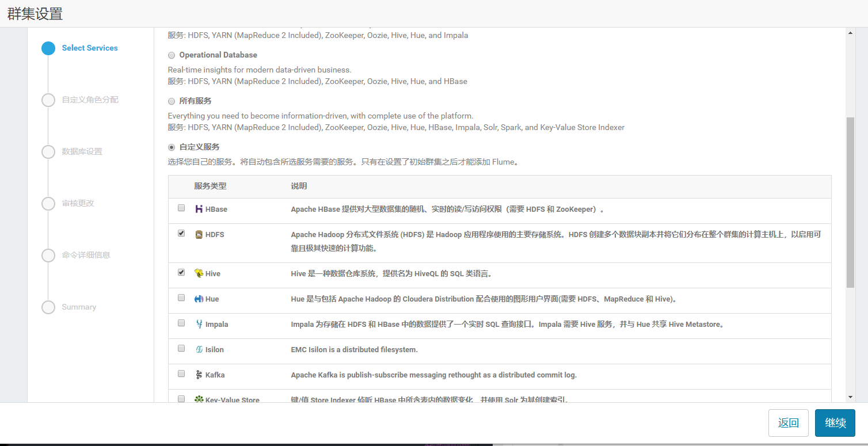Click the Hive bee icon
Screen dimensions: 868x446
[199, 273]
